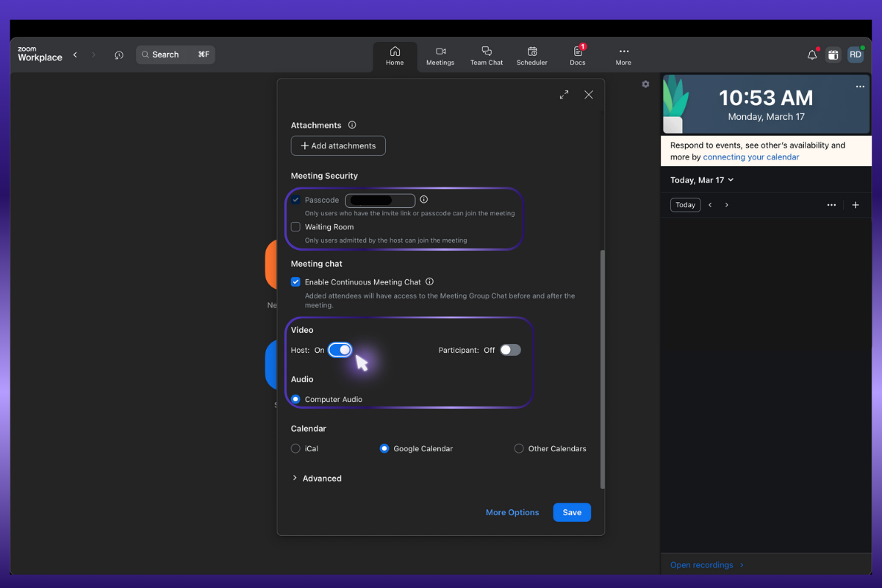Open the Docs tab

pos(578,56)
